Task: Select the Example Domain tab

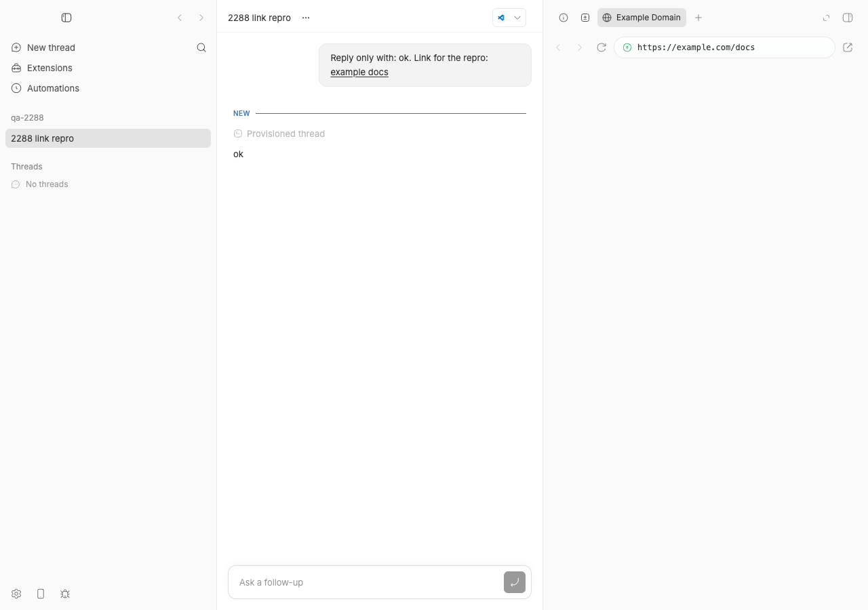Action: pos(642,18)
